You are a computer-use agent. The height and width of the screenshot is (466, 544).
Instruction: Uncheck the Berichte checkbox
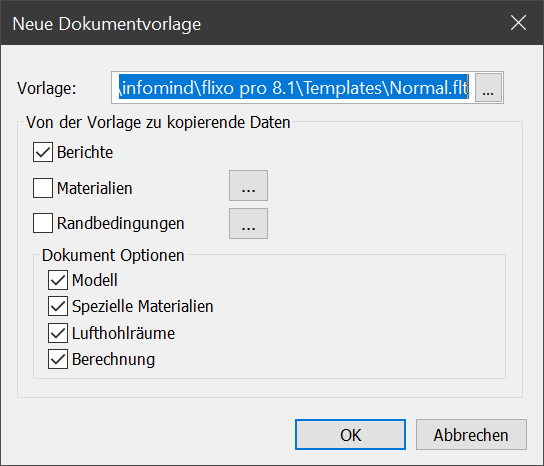[x=43, y=152]
